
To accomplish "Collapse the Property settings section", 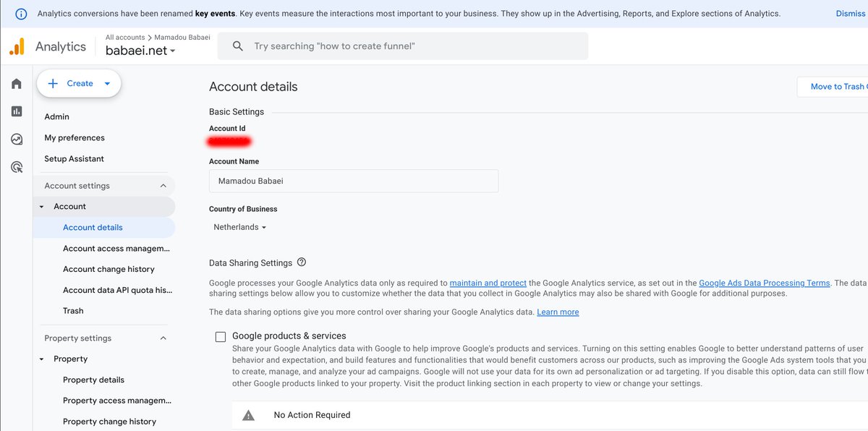I will point(163,338).
